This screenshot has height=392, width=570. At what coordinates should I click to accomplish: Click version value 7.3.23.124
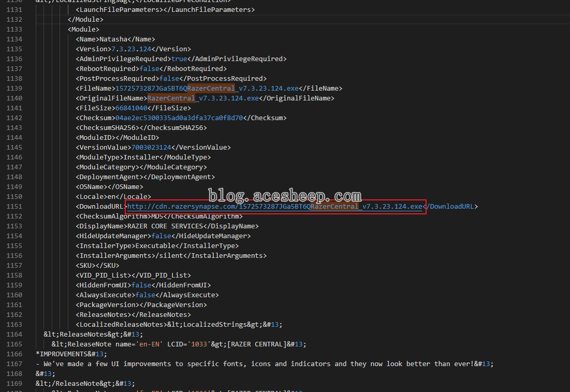pyautogui.click(x=131, y=49)
